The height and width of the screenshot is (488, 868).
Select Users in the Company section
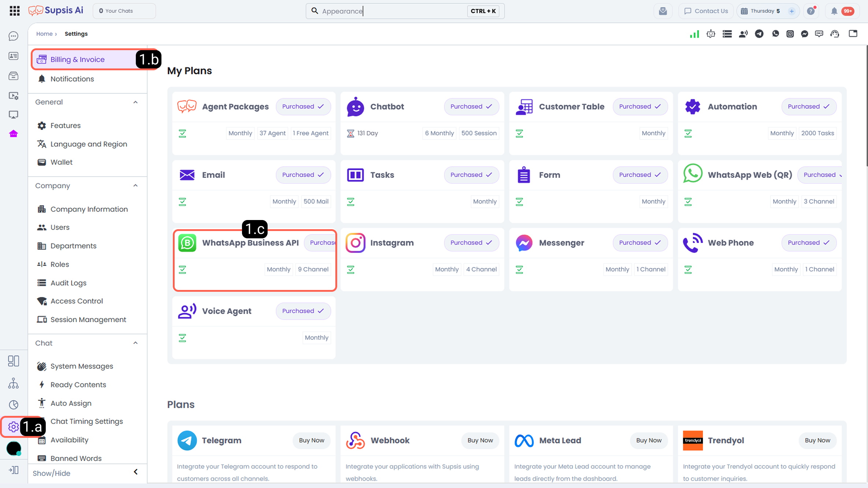tap(60, 227)
